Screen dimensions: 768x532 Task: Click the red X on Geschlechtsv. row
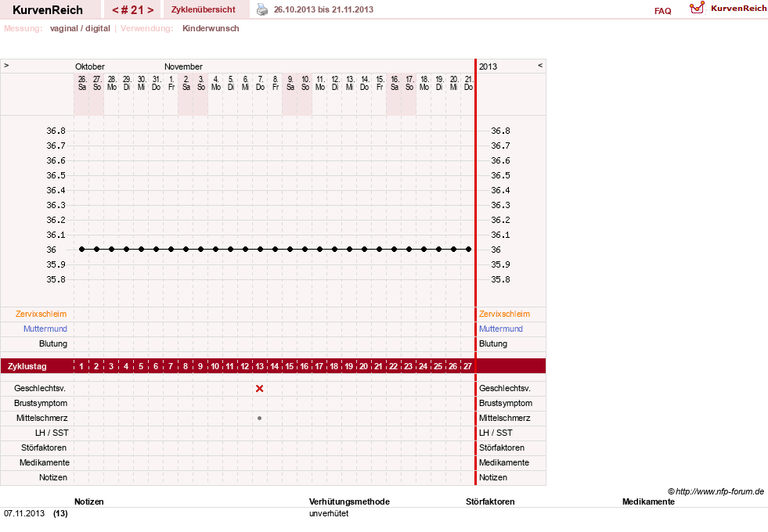tap(260, 388)
